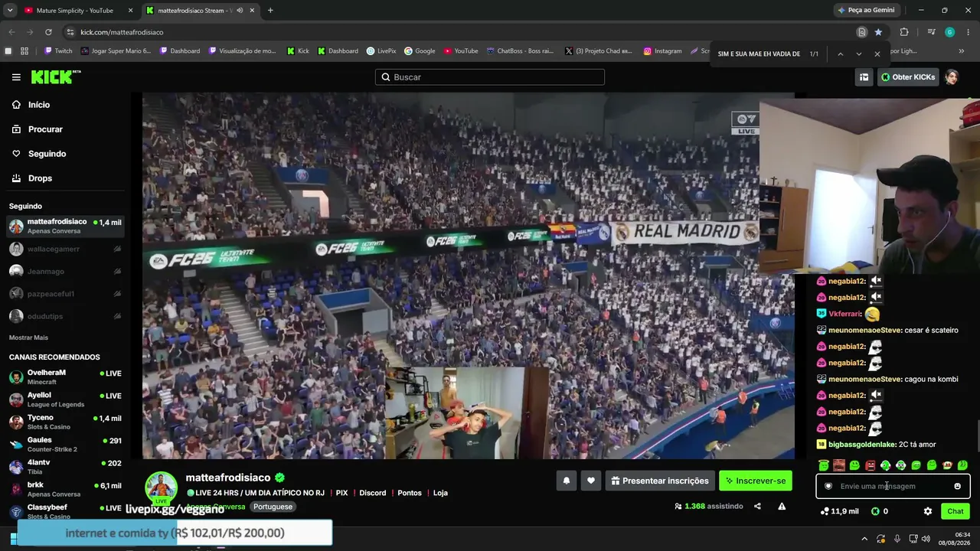Open recommended channel 4lantv
Screen dimensions: 980x551
[x=65, y=467]
